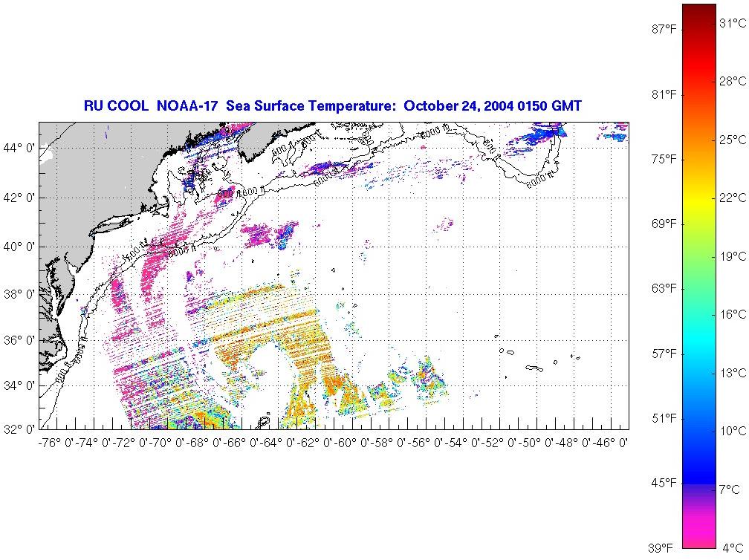Viewport: 749px width, 560px height.
Task: Select the 44° 0' latitude label
Action: pyautogui.click(x=19, y=148)
